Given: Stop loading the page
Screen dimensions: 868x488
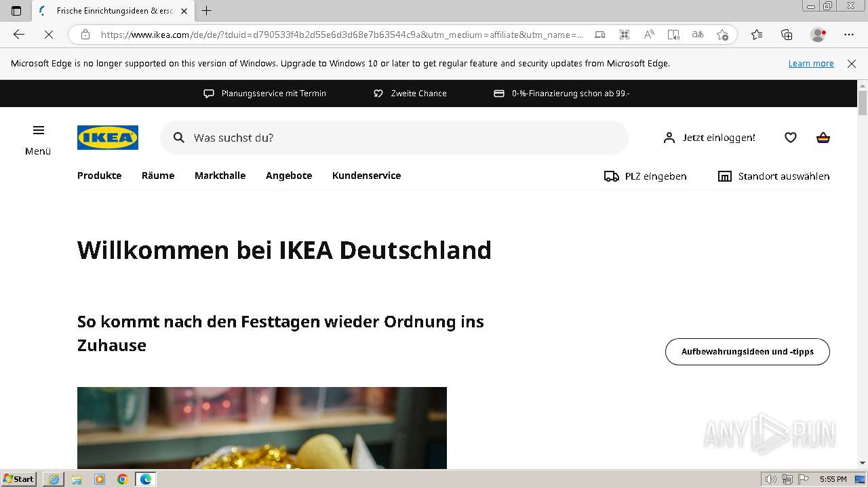Looking at the screenshot, I should click(x=48, y=35).
